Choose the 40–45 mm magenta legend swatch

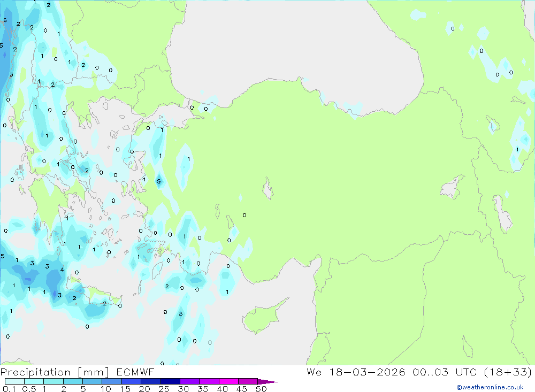[x=228, y=381]
